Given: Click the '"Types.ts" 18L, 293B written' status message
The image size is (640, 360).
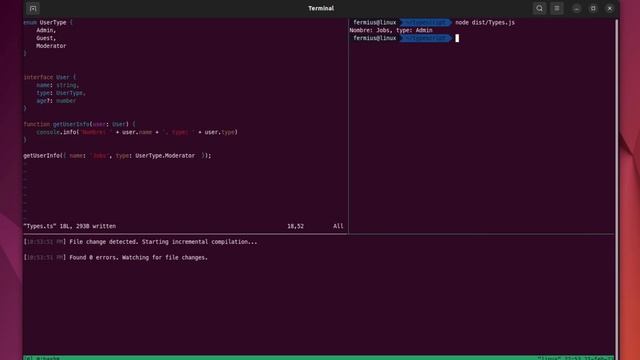Looking at the screenshot, I should pos(69,226).
